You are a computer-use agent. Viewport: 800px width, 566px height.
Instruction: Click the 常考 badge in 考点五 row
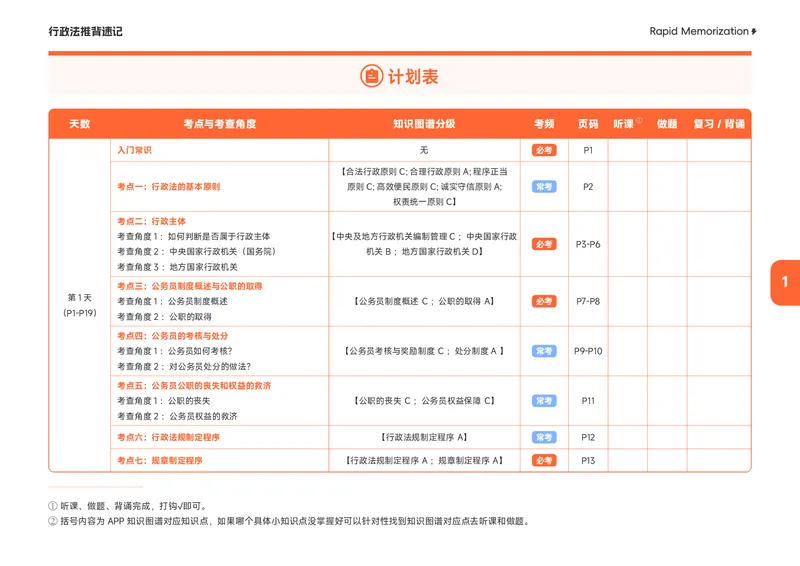point(544,401)
